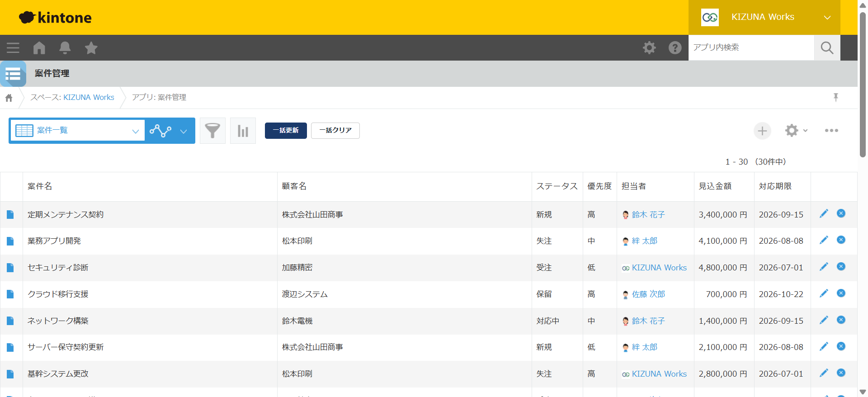The image size is (868, 397).
Task: Open 佐藤 次郎 user link
Action: (648, 294)
